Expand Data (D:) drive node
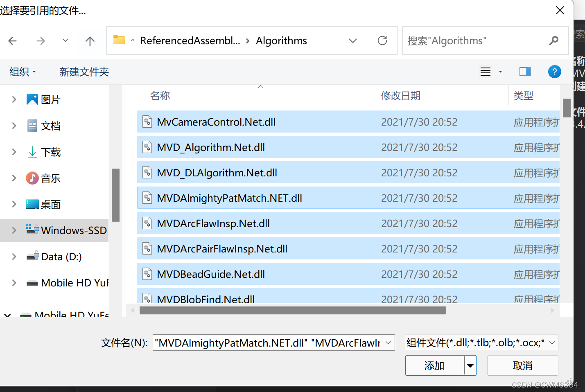This screenshot has height=392, width=585. [14, 257]
